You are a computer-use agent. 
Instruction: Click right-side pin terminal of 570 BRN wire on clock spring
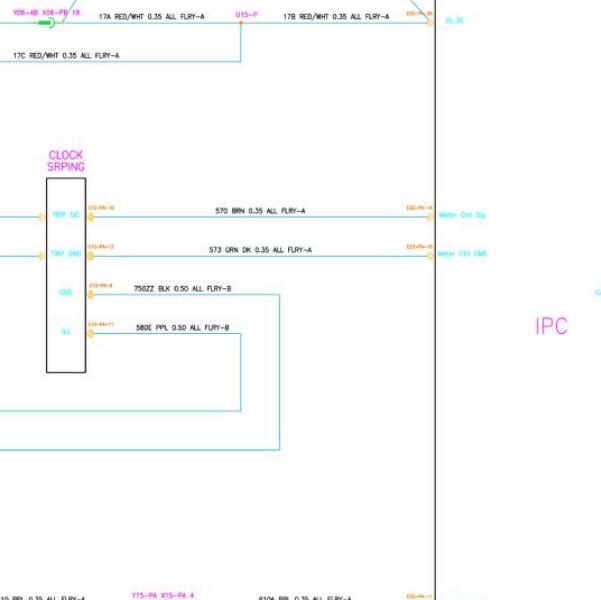(x=90, y=217)
